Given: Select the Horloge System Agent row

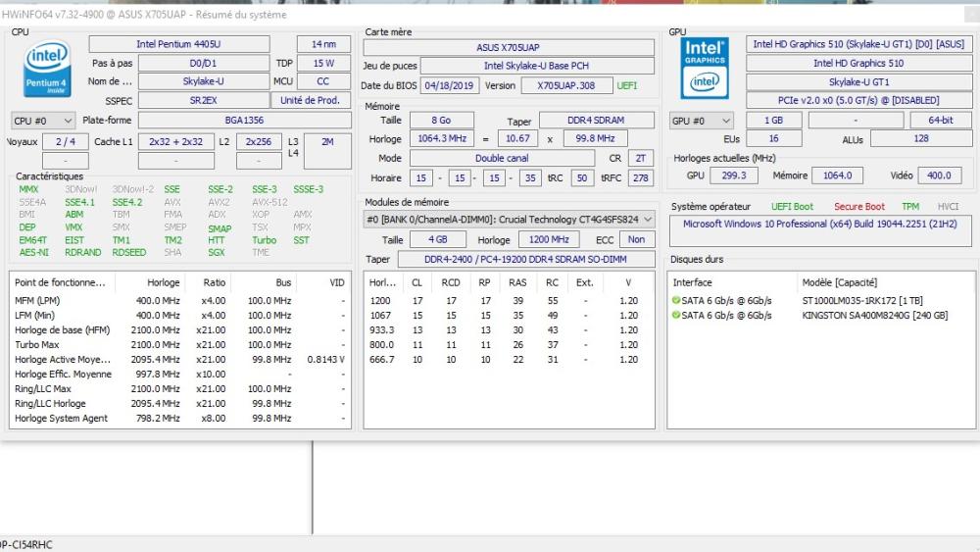Looking at the screenshot, I should [x=180, y=419].
